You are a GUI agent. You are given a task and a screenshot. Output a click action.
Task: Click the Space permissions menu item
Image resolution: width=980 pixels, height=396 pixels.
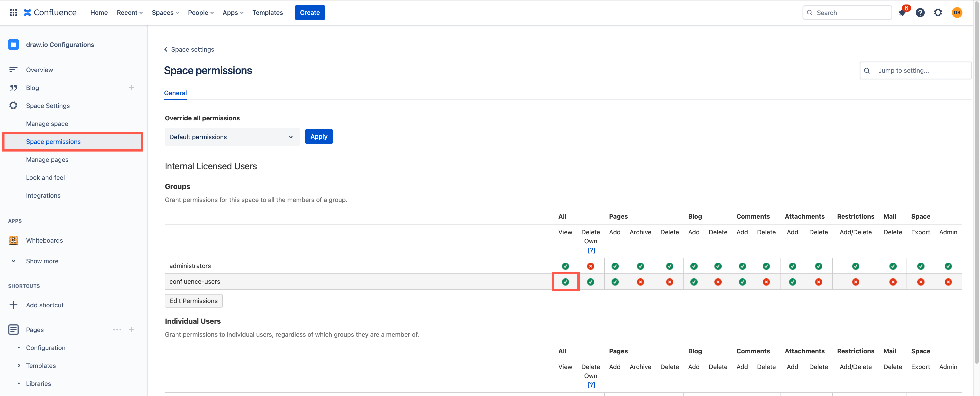coord(53,141)
